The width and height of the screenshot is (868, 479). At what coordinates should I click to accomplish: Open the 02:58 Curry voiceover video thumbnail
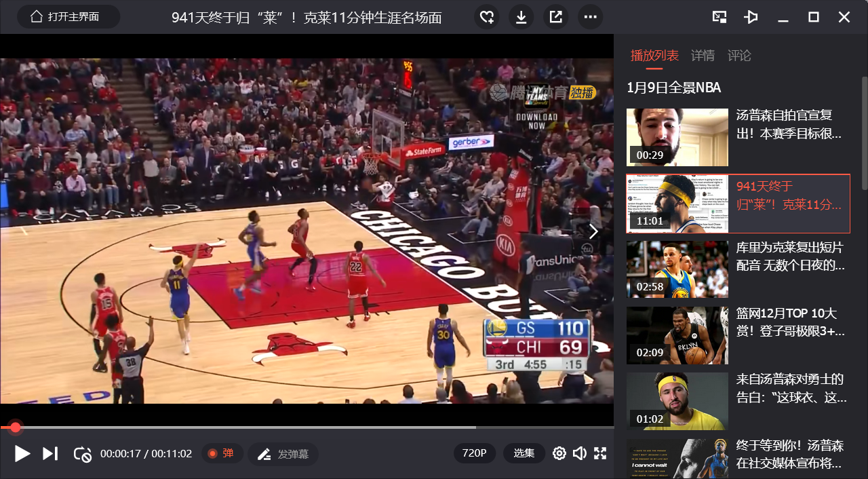pos(677,269)
